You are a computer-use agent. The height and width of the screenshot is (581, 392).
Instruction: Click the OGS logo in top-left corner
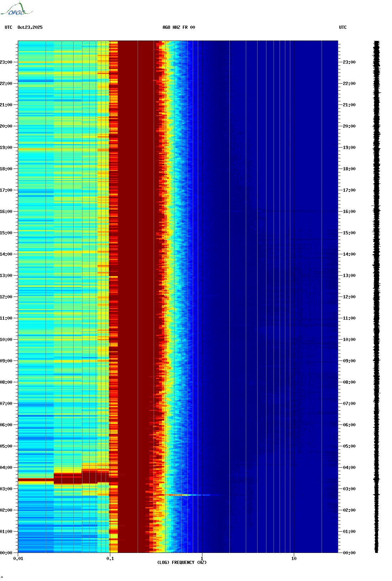pos(16,9)
